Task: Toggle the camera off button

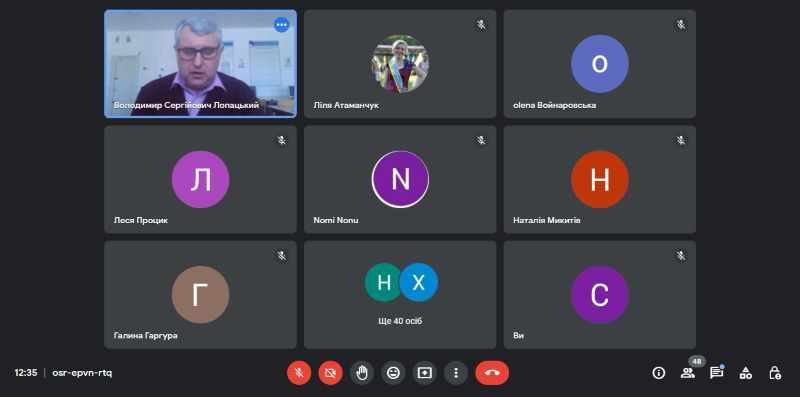Action: point(331,373)
